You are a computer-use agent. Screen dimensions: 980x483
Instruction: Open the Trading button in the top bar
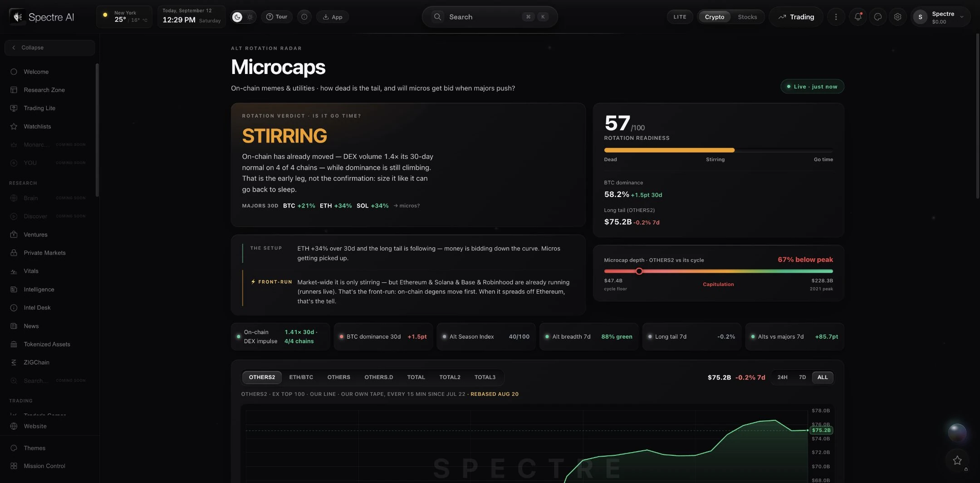click(796, 17)
